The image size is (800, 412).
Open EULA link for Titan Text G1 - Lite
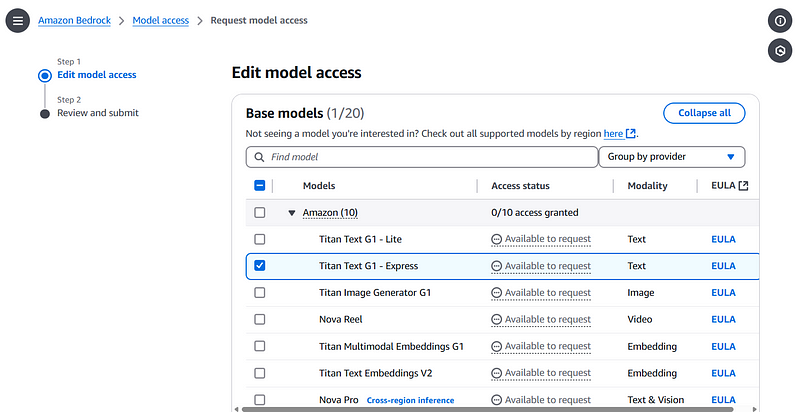[723, 239]
